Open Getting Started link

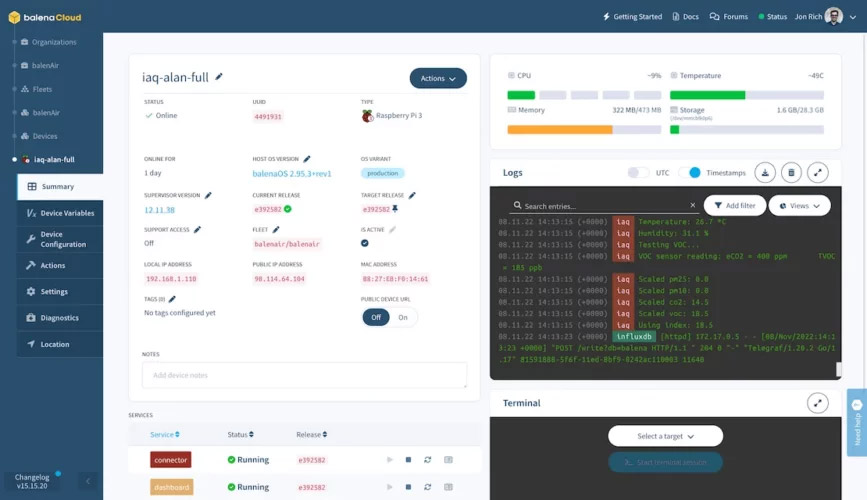click(632, 17)
